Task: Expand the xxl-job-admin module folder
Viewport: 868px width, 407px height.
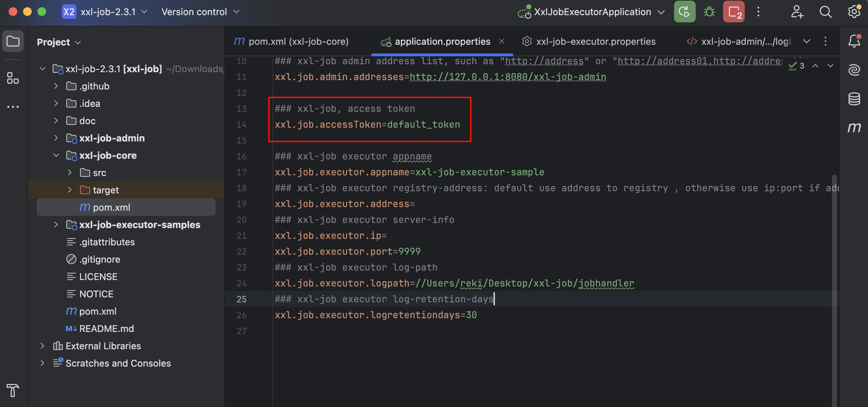Action: (56, 138)
